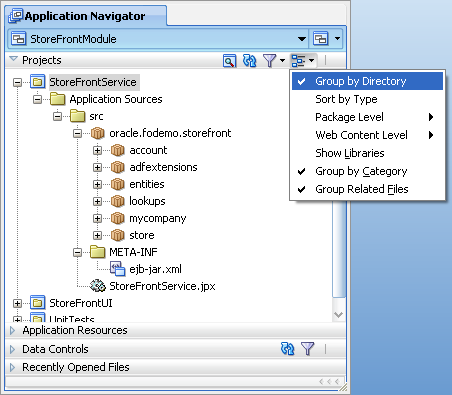
Task: Expand the store package node
Action: point(97,236)
